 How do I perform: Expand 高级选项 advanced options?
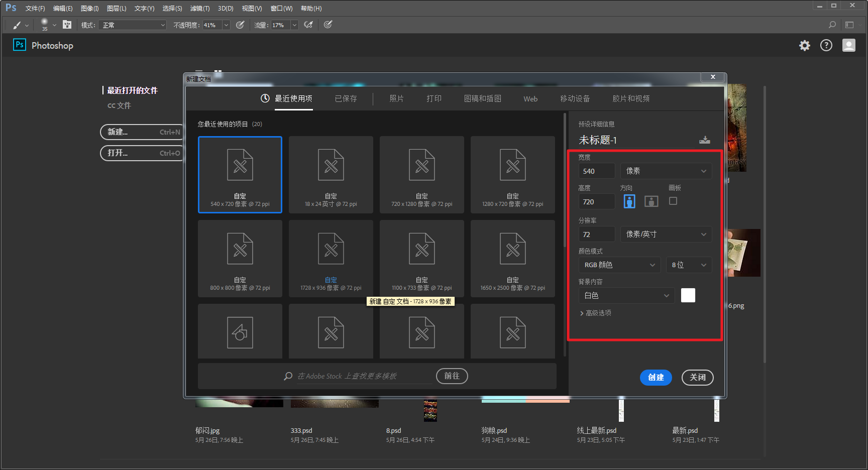[x=596, y=313]
